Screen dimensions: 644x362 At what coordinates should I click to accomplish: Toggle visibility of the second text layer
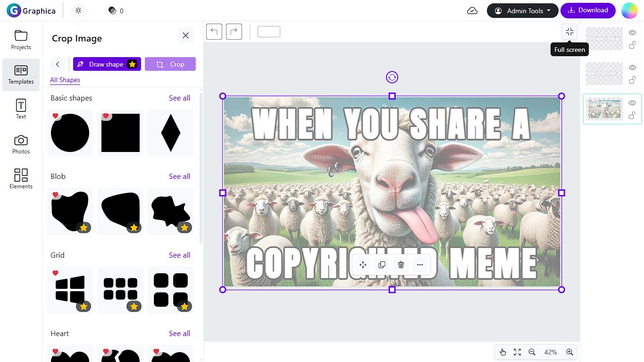pos(633,67)
